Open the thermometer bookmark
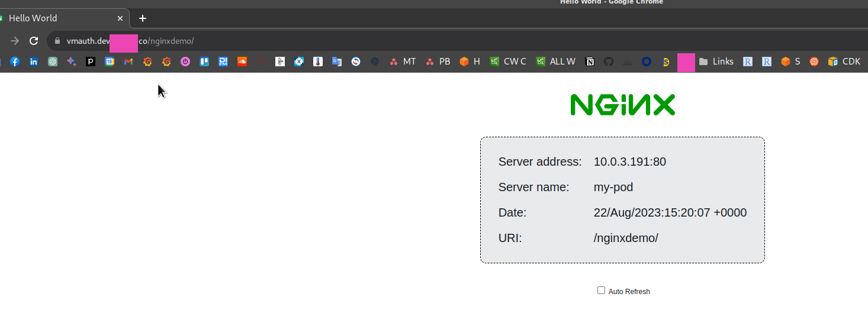This screenshot has height=316, width=868. tap(318, 62)
